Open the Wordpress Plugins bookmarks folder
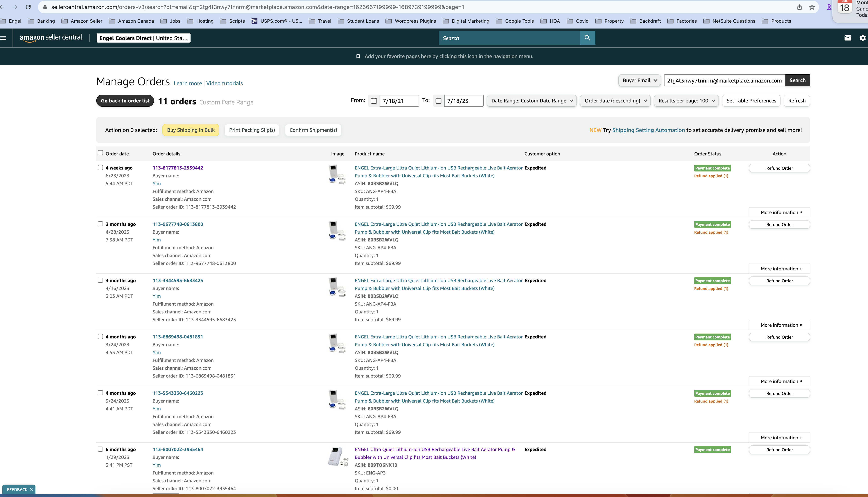The height and width of the screenshot is (497, 868). point(411,21)
